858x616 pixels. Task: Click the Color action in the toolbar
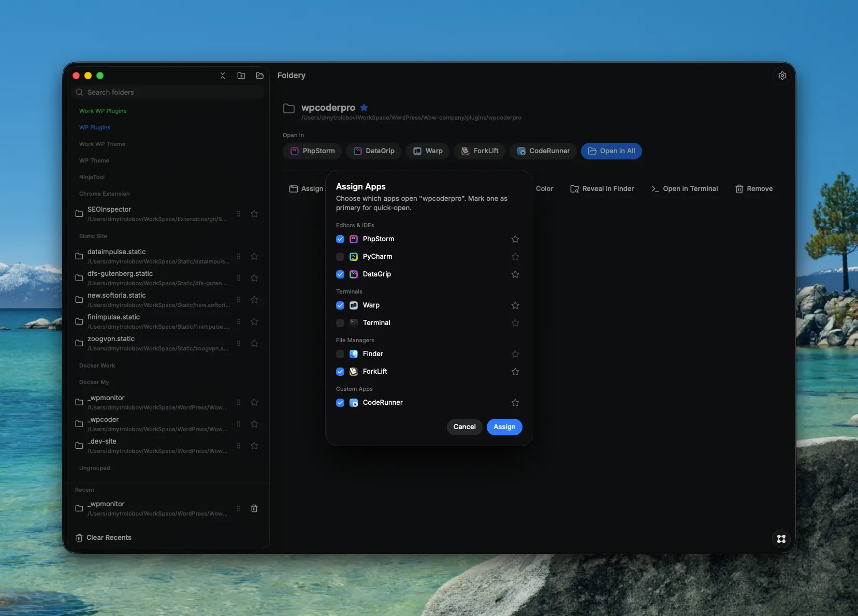click(x=544, y=189)
